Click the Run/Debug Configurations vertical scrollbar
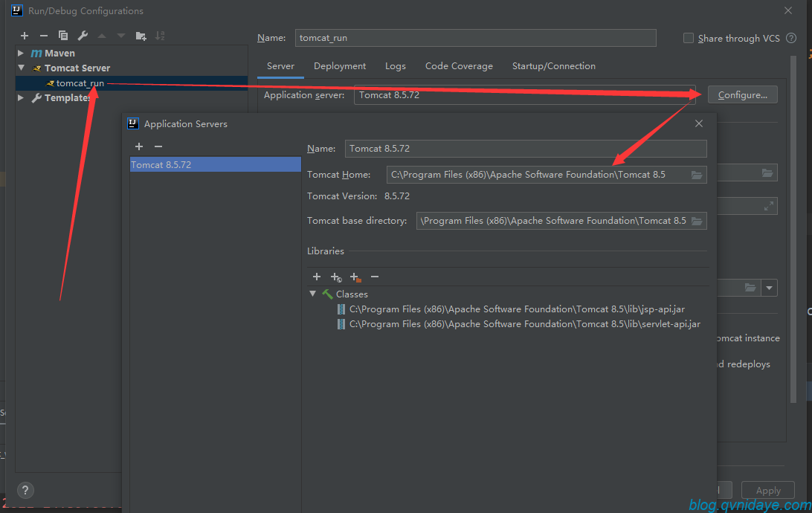The height and width of the screenshot is (513, 812). point(793,228)
